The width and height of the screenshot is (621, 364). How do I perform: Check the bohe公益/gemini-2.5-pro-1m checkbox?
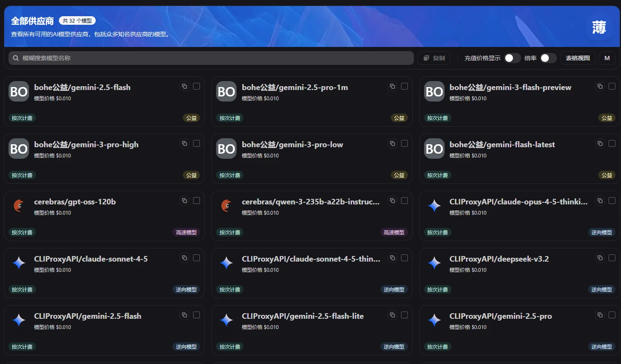click(404, 86)
